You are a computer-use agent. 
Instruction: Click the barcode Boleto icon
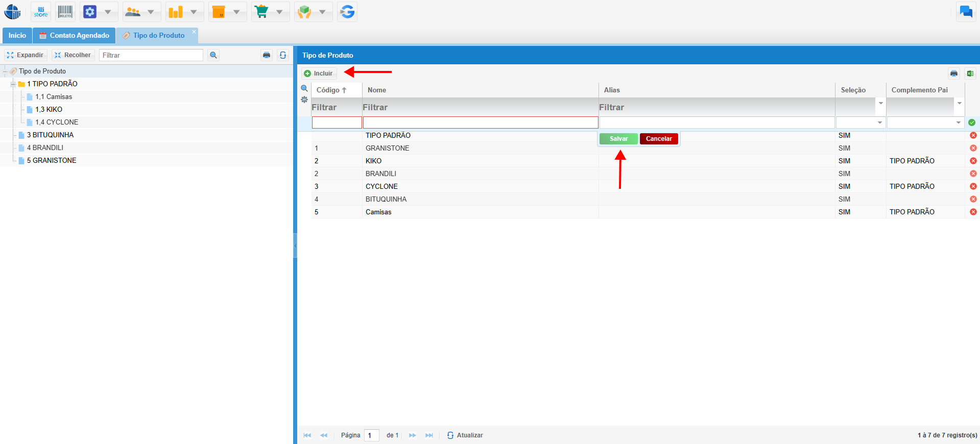click(x=65, y=12)
